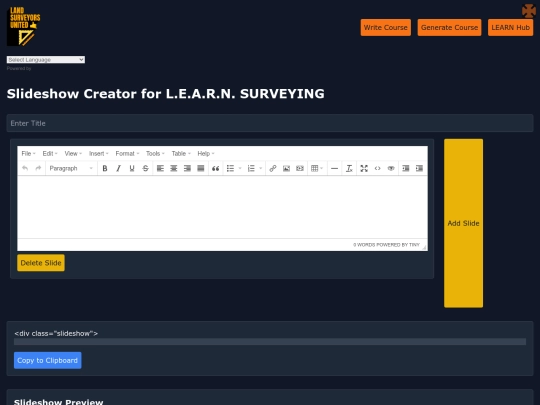Screen dimensions: 540x405
Task: Clear text formatting
Action: [349, 168]
